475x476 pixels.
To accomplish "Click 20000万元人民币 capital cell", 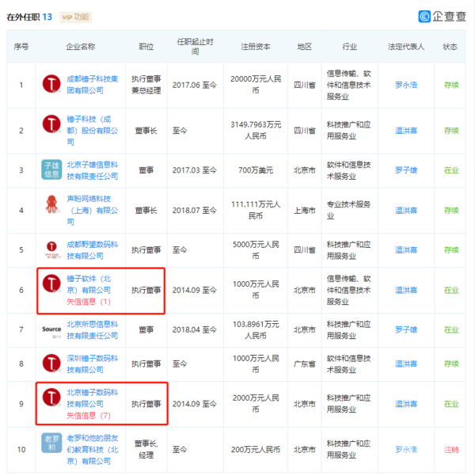I will click(x=256, y=85).
